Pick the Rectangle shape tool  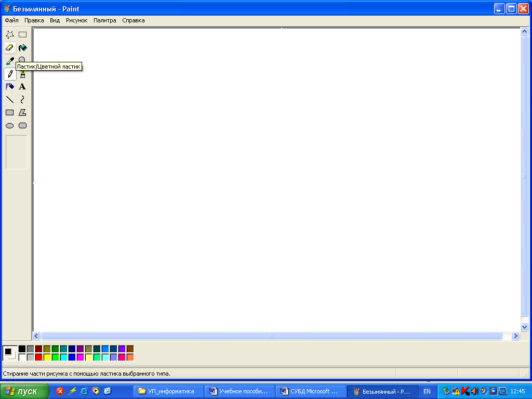click(x=10, y=112)
